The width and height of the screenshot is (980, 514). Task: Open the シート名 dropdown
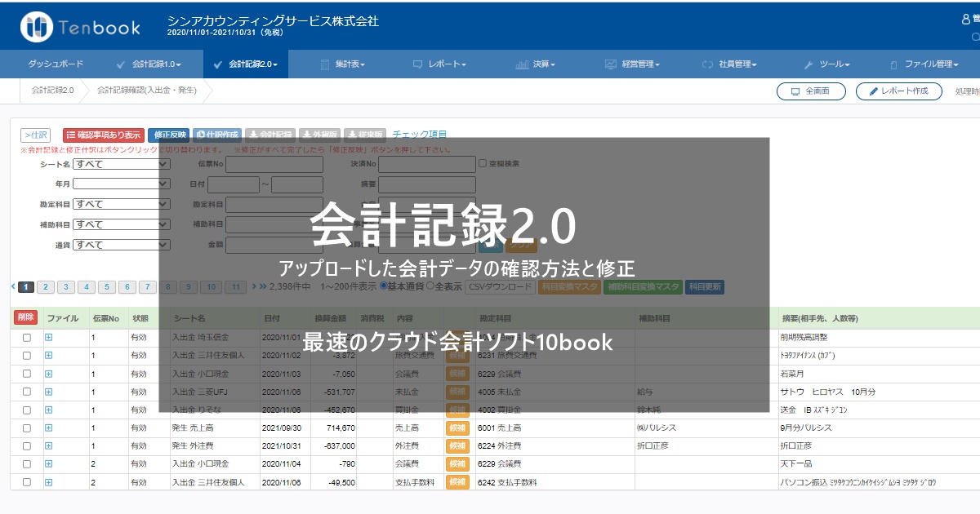point(121,164)
